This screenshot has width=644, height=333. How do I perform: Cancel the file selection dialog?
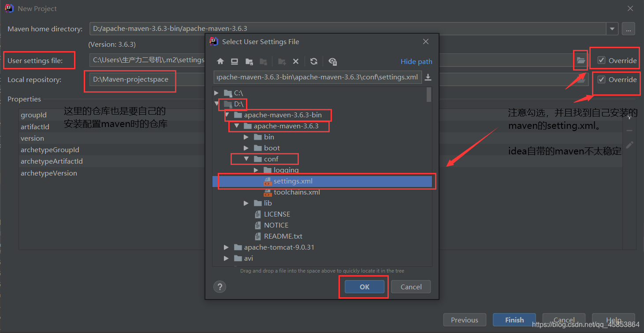click(x=411, y=287)
